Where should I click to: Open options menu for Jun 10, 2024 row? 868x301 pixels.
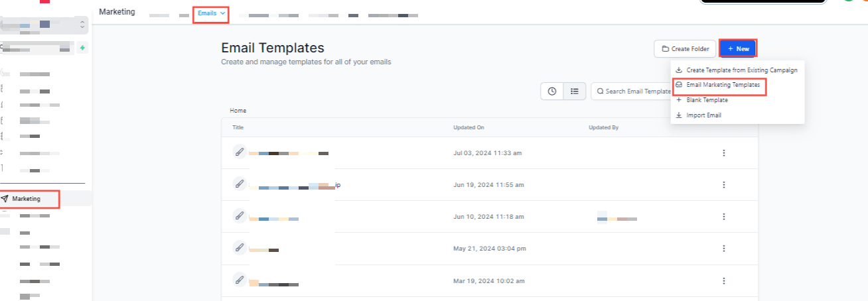click(723, 217)
